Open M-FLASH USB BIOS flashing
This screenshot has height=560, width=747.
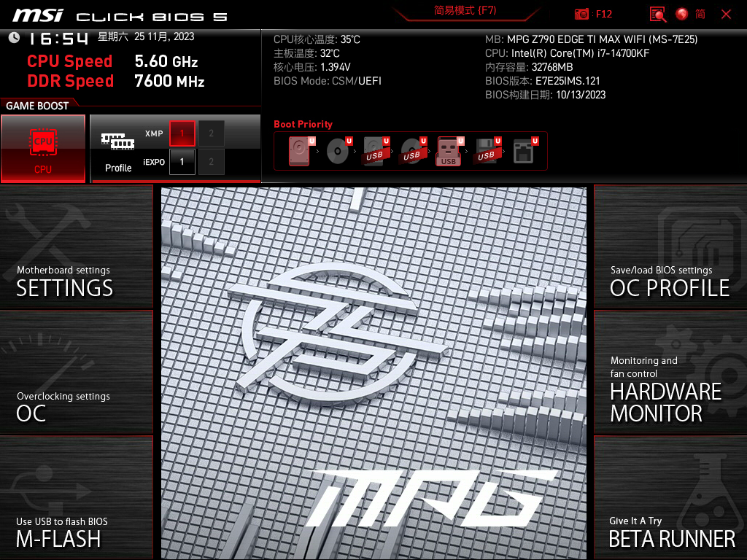coord(76,497)
